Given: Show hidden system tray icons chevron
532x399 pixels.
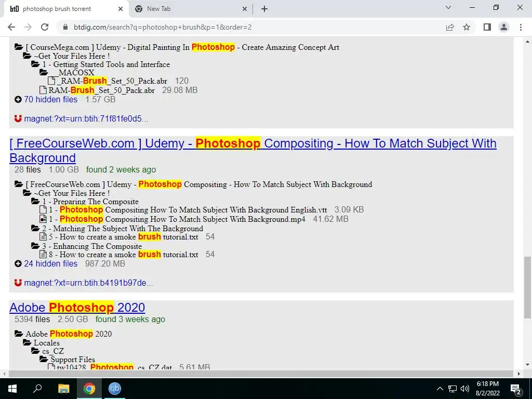Looking at the screenshot, I should click(440, 389).
